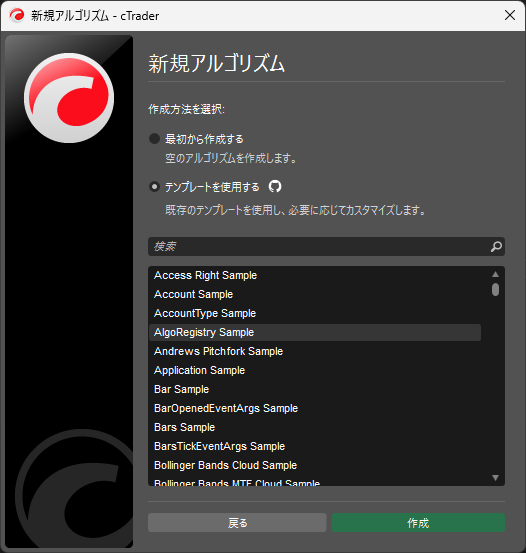This screenshot has width=526, height=553.
Task: Click the large red cTrader logo in the sidebar
Action: (69, 98)
